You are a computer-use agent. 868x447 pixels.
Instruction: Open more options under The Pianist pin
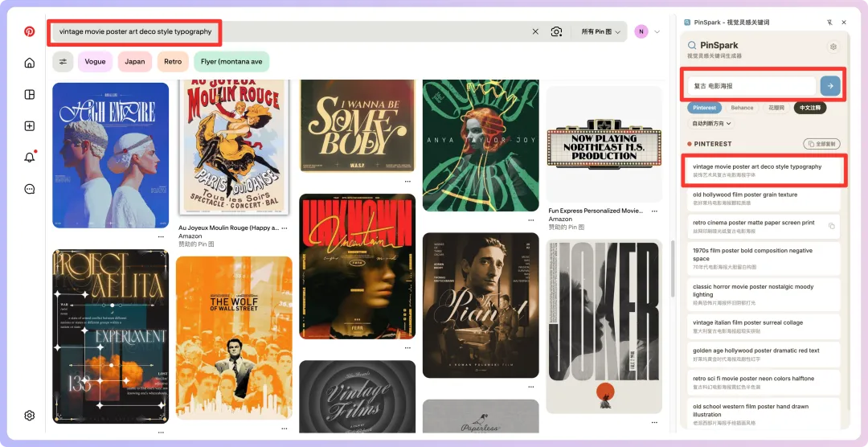531,388
